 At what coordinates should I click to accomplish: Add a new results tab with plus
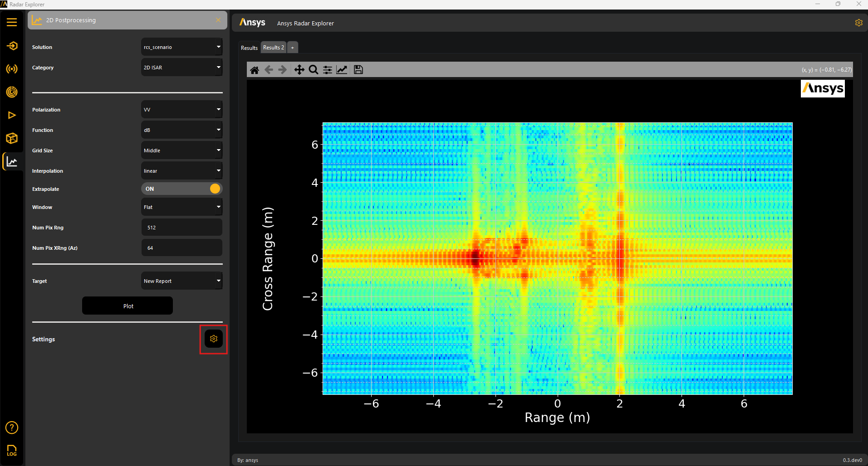(293, 48)
